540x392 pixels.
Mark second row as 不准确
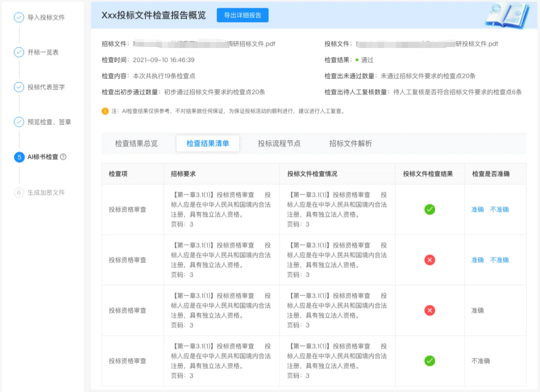[x=499, y=259]
